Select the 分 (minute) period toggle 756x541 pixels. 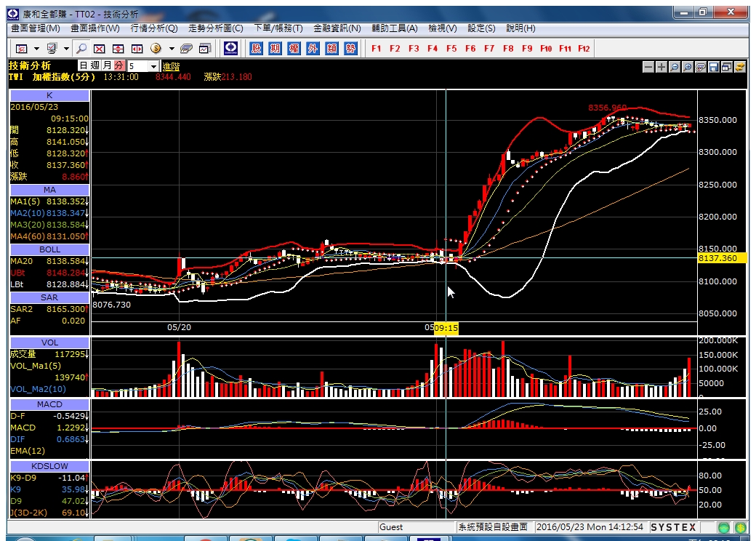click(119, 65)
